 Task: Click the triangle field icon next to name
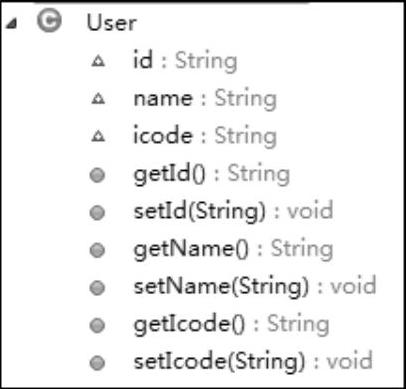pyautogui.click(x=98, y=99)
